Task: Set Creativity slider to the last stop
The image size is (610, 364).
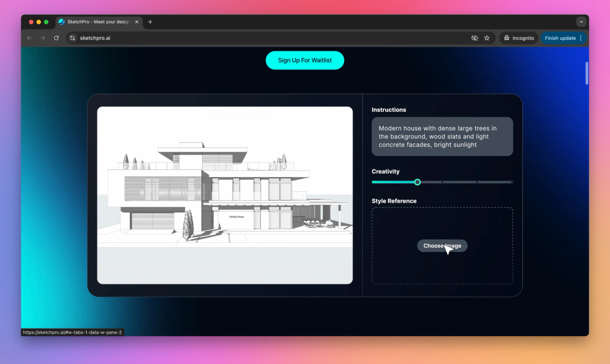Action: (511, 182)
